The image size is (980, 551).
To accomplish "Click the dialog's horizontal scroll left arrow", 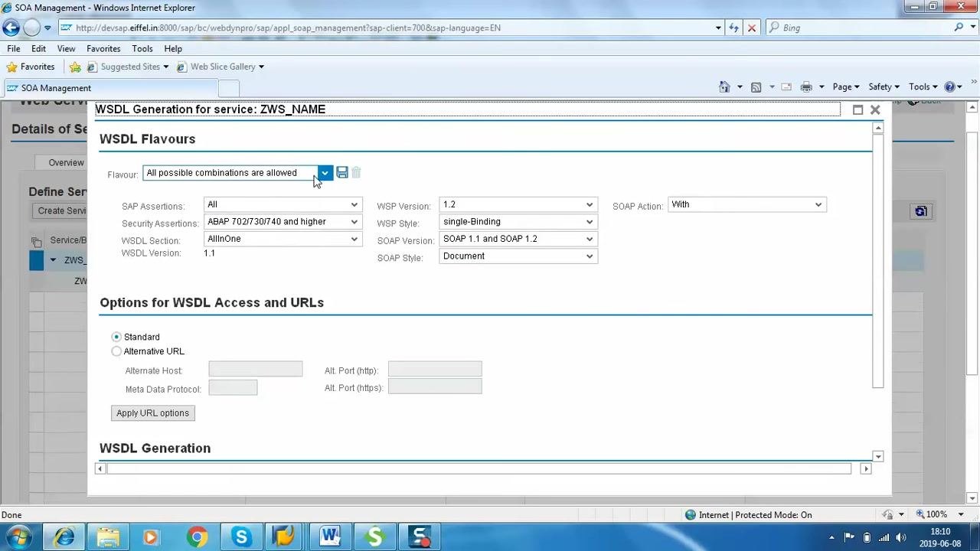I will click(x=100, y=468).
